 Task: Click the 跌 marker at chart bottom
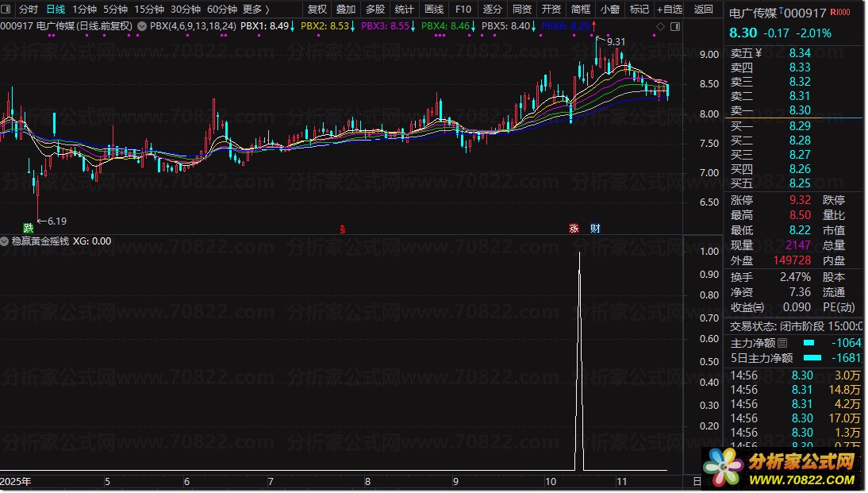(29, 228)
